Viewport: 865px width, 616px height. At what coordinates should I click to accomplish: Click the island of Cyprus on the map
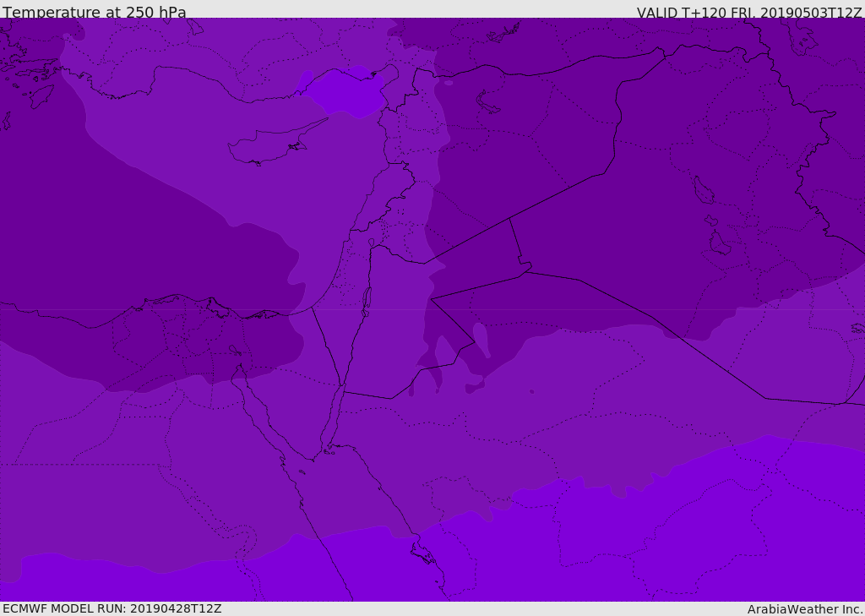tap(272, 144)
